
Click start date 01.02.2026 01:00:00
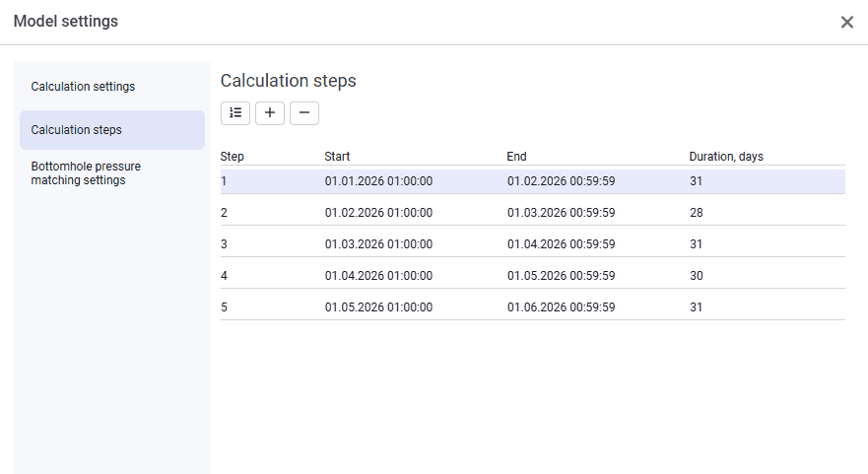pos(378,213)
